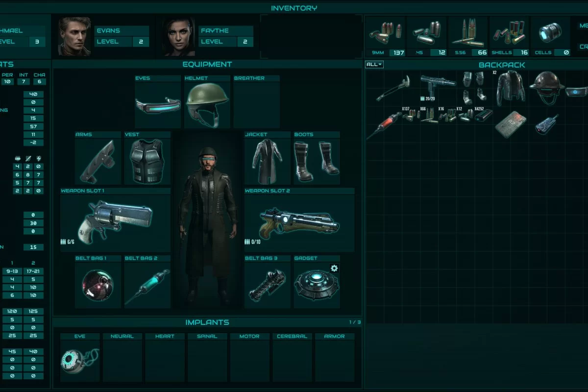Switch to Faythe character portrait

[179, 36]
